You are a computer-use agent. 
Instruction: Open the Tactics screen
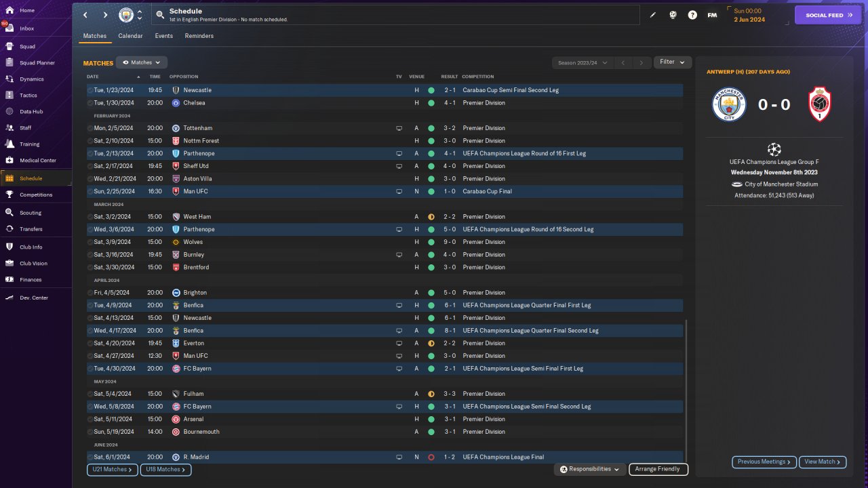[28, 96]
